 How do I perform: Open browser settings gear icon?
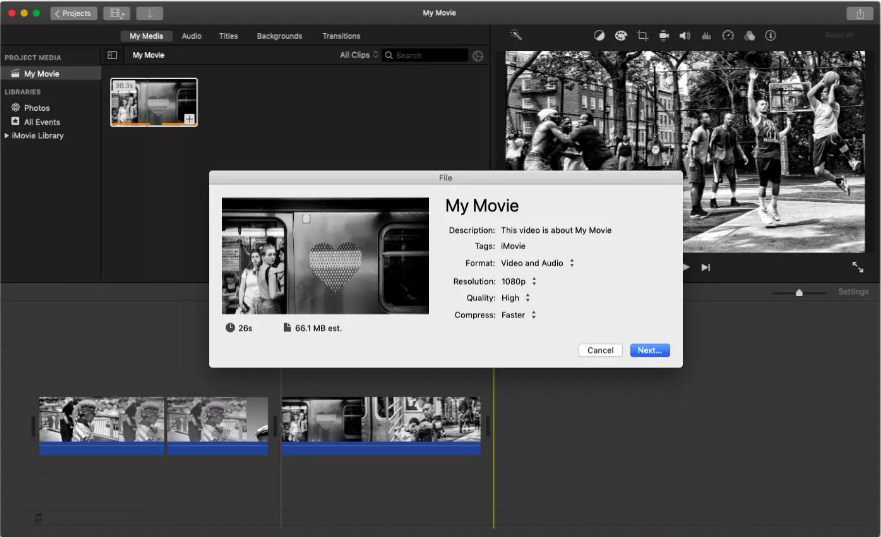478,56
